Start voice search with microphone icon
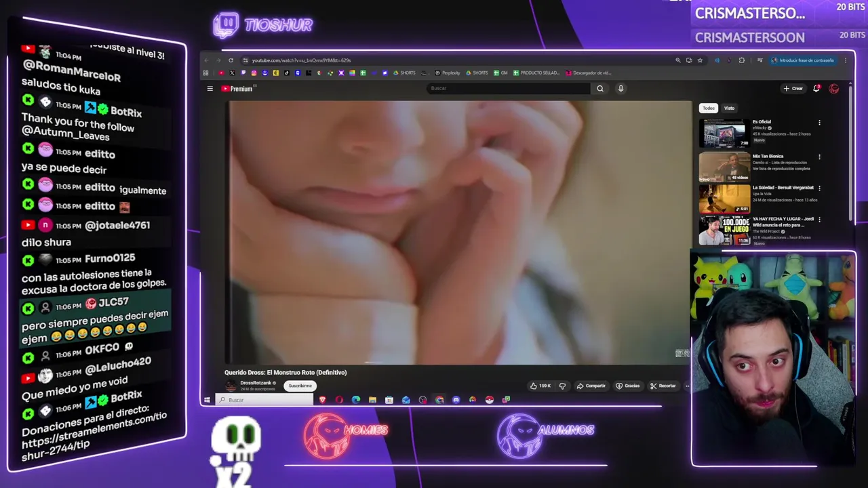868x488 pixels. 620,88
